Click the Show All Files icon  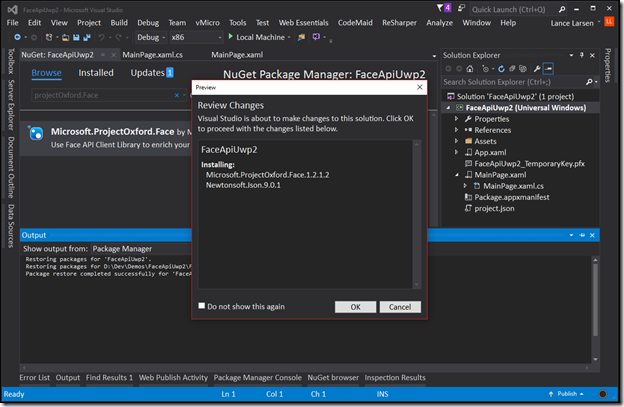coord(523,69)
